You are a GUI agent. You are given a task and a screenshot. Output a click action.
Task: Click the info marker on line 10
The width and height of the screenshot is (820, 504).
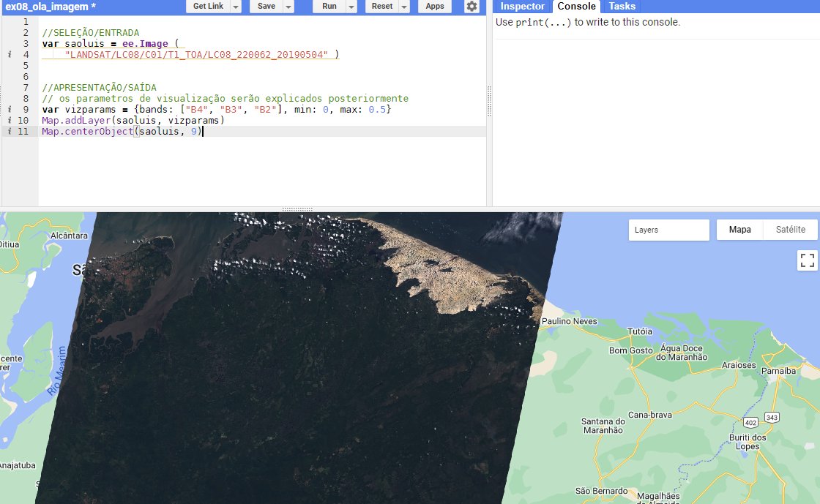coord(10,120)
